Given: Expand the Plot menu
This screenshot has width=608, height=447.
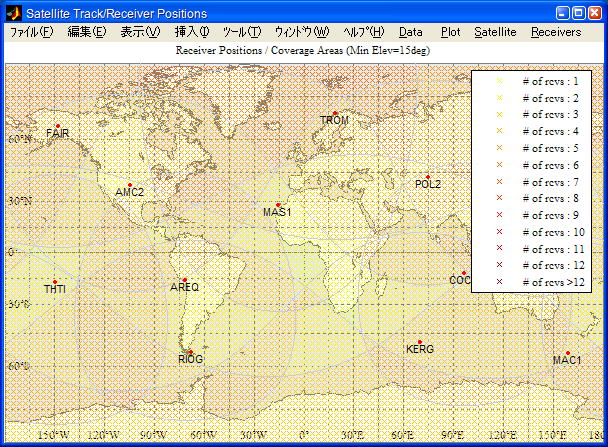Looking at the screenshot, I should tap(450, 32).
